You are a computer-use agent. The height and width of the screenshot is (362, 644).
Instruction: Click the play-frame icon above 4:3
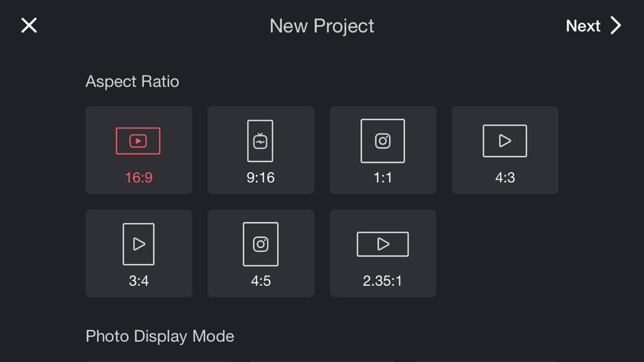[x=505, y=141]
